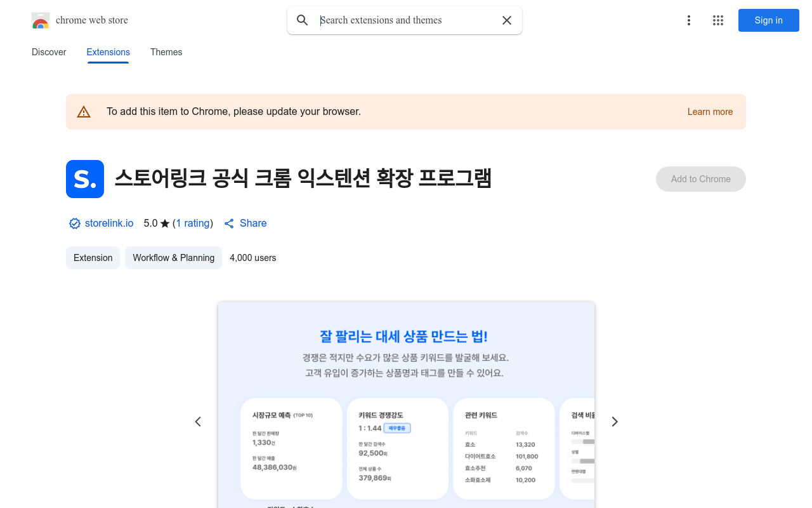Open the Themes tab
This screenshot has height=508, width=812.
pos(166,52)
